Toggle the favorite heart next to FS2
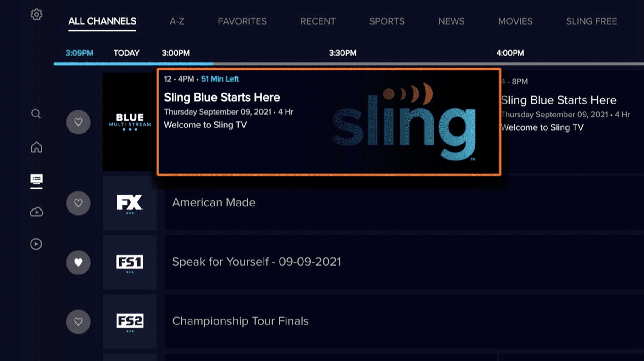644x361 pixels. [78, 321]
